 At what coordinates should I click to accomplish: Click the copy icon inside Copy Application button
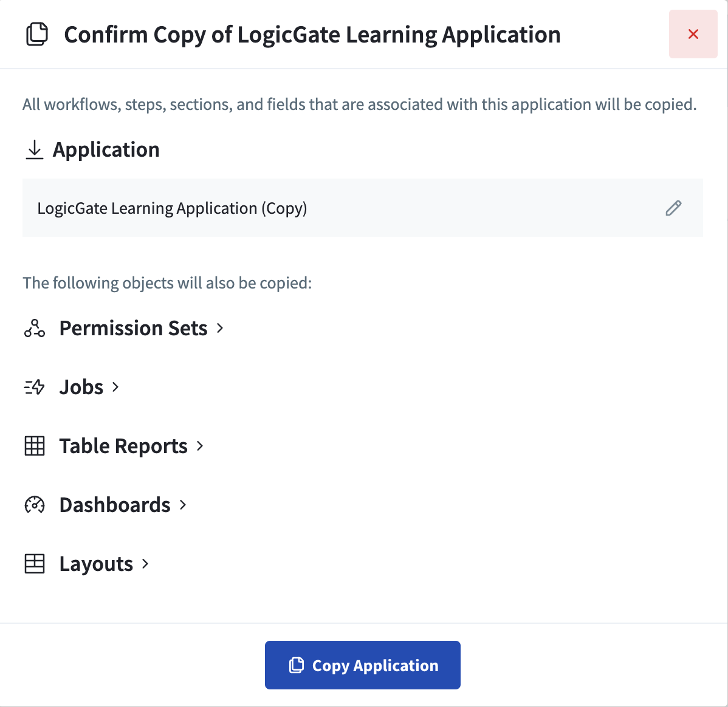[x=296, y=665]
